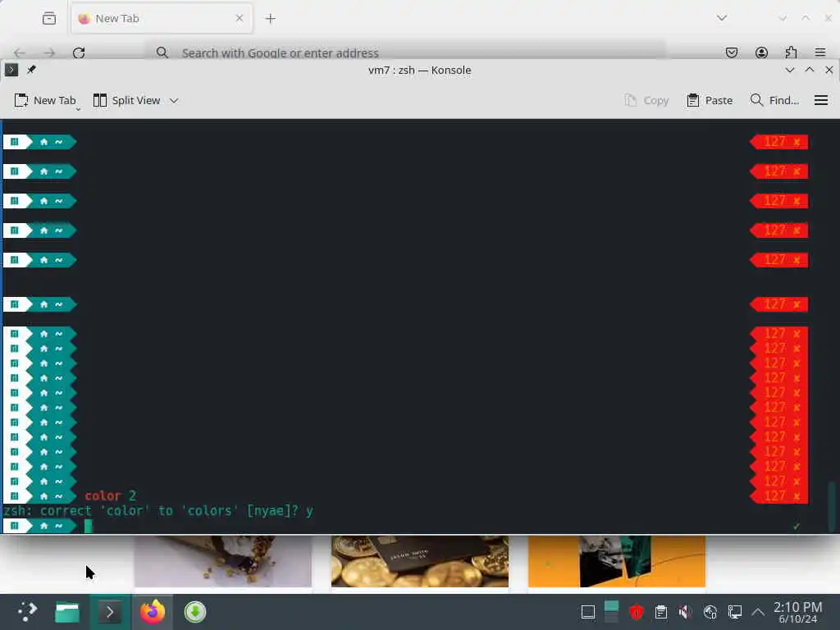Open Firefox View recent browsing icon
Viewport: 840px width, 630px height.
tap(49, 18)
